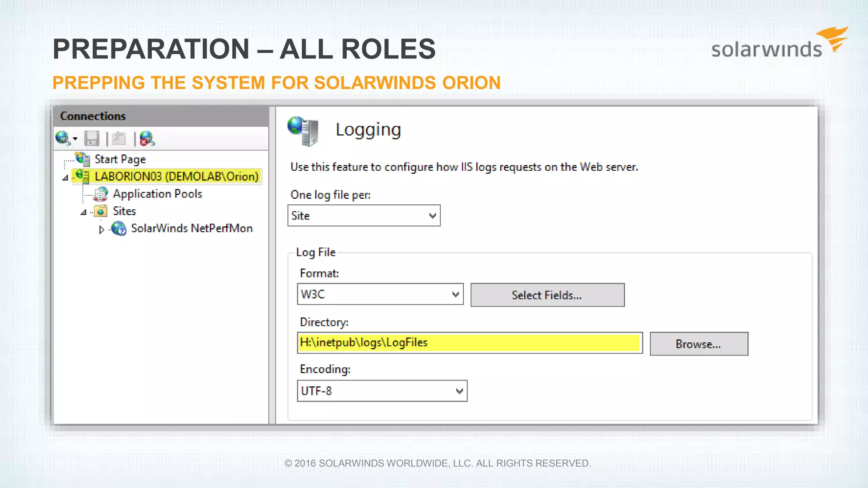The image size is (868, 488).
Task: Click the Start Page icon
Action: coord(83,159)
